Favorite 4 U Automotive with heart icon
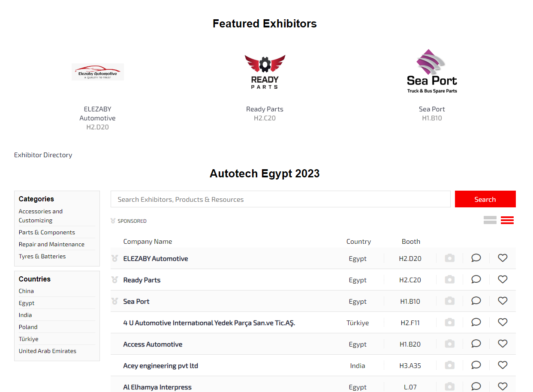 (503, 322)
